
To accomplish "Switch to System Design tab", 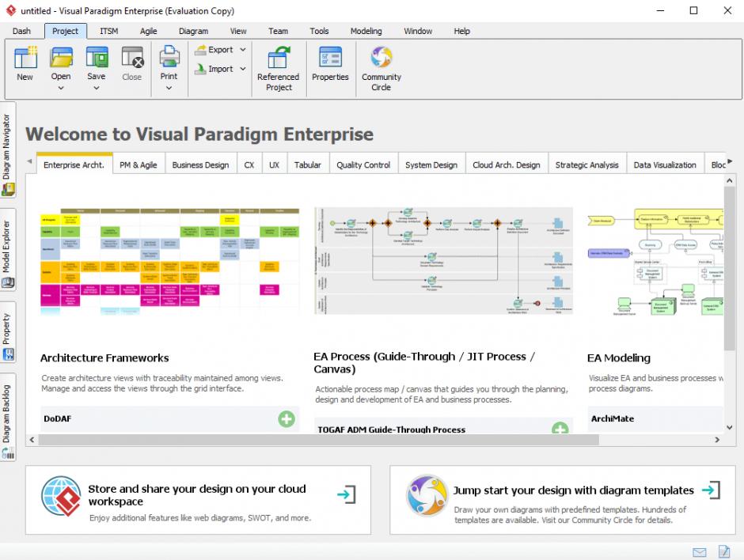I will 431,165.
